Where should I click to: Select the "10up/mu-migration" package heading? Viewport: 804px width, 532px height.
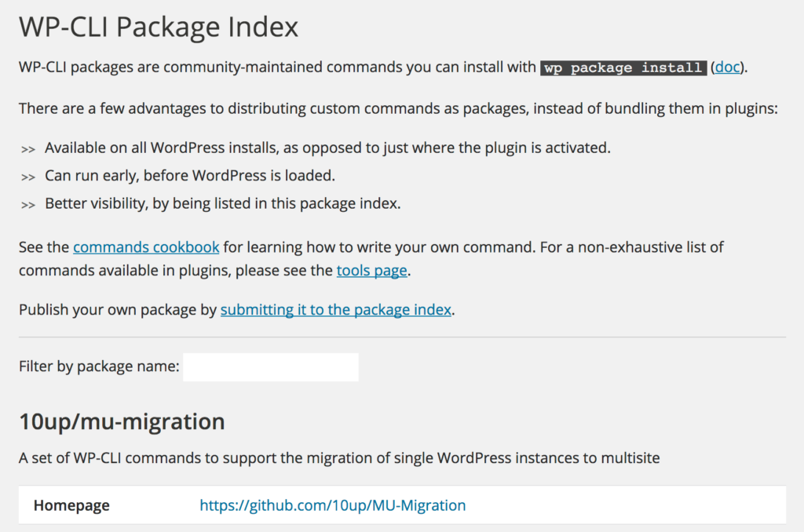pos(121,421)
